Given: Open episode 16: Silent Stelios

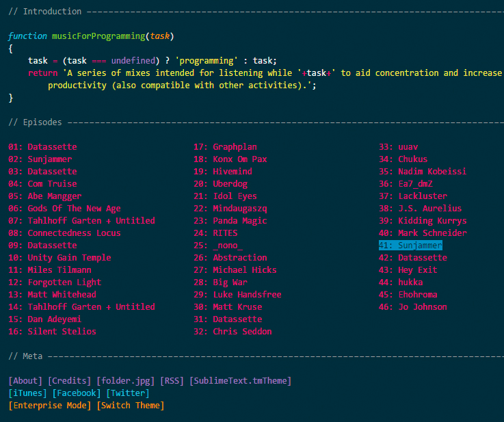Looking at the screenshot, I should (x=52, y=332).
